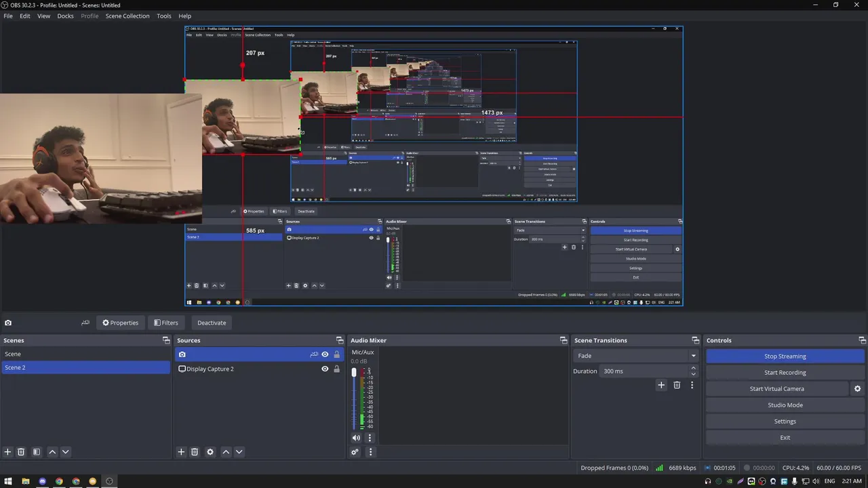Add a new scene with the plus icon in Scenes
The width and height of the screenshot is (868, 488).
[8, 452]
